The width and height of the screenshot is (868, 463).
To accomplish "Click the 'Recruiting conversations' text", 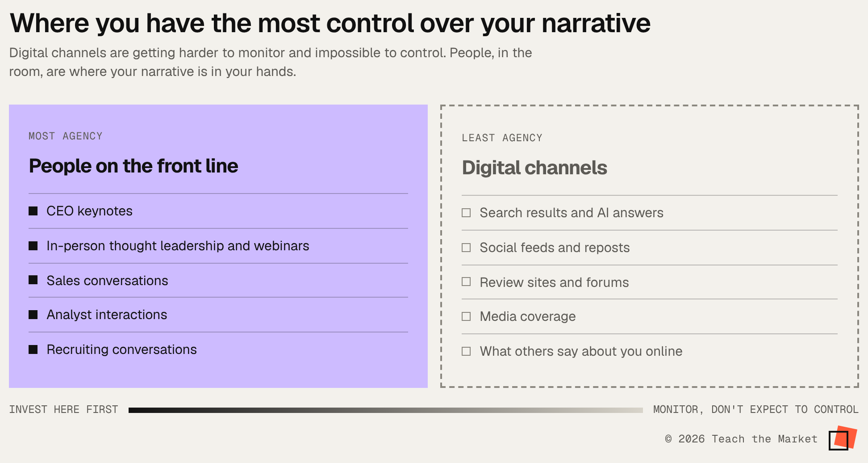I will pos(121,349).
